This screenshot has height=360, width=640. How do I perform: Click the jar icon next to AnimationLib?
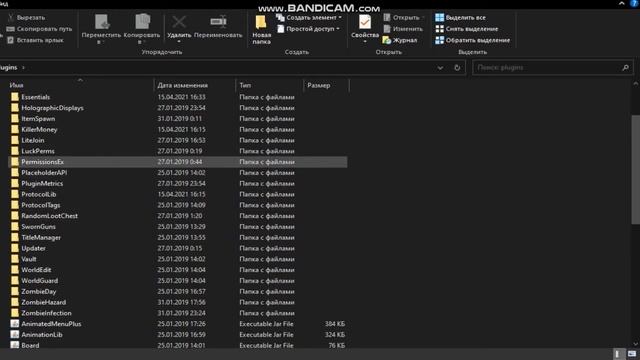coord(15,335)
